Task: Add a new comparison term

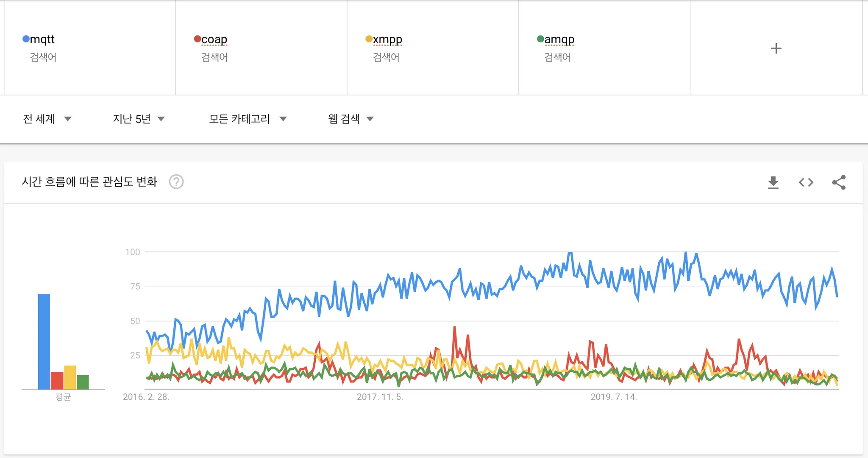Action: pyautogui.click(x=776, y=48)
